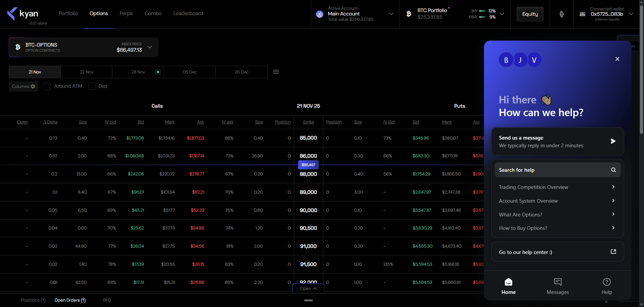644x307 pixels.
Task: Click the B avatar in chat widget
Action: [506, 60]
